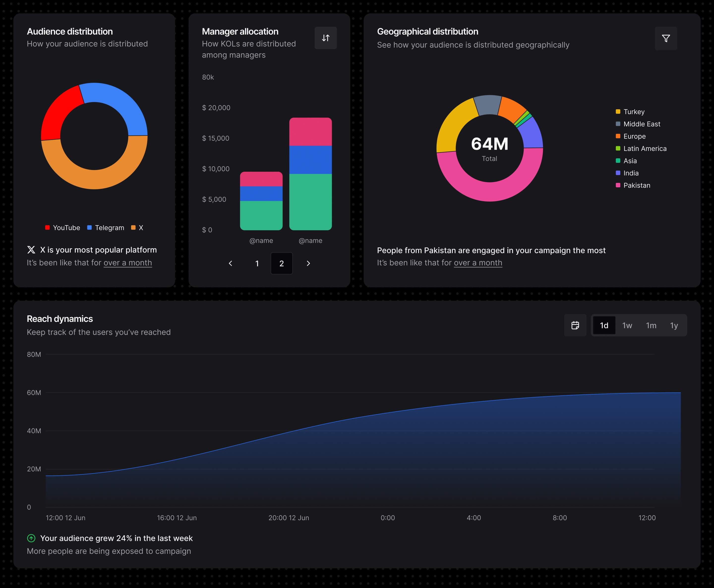Open 'over a month' link under Pakistan insight
Viewport: 714px width, 588px height.
(x=478, y=263)
